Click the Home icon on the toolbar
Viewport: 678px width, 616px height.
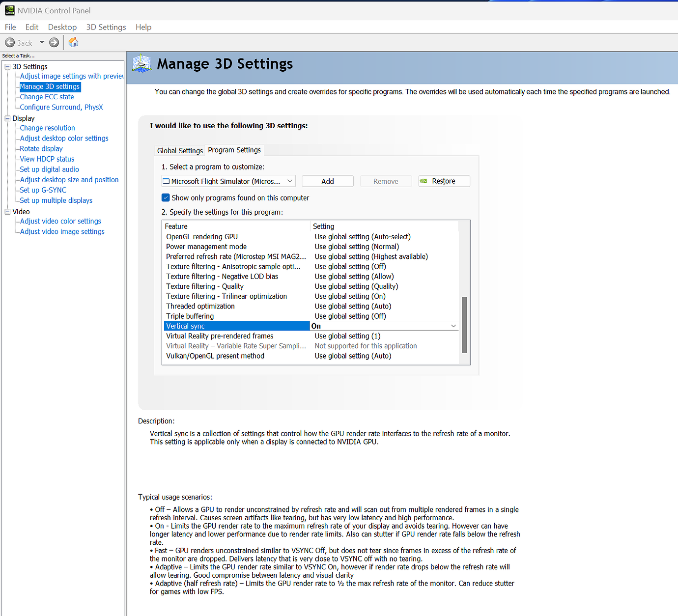point(73,42)
